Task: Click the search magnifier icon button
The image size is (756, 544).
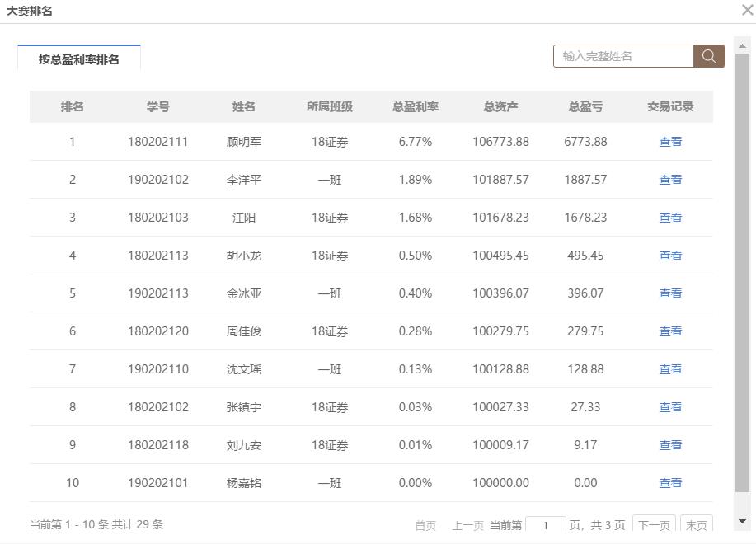Action: coord(709,56)
